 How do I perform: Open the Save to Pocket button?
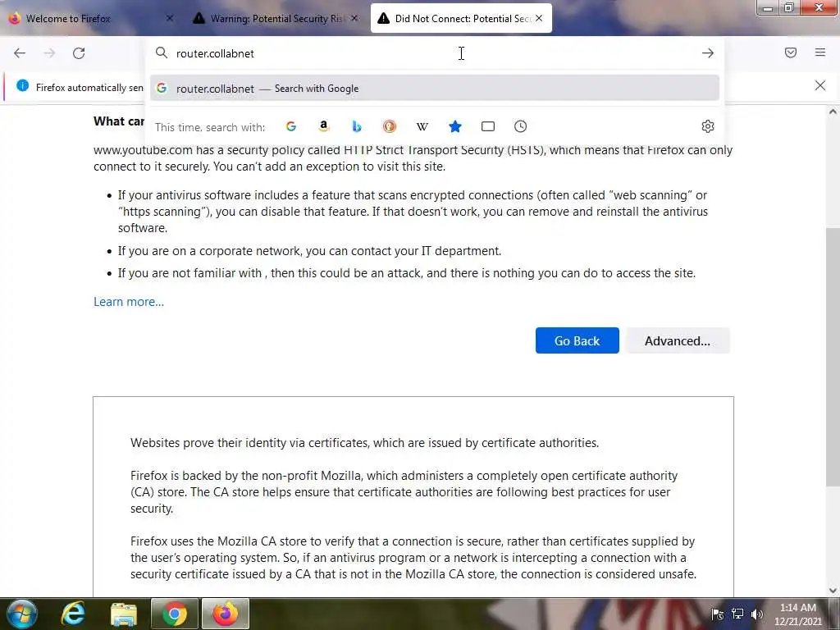tap(790, 52)
